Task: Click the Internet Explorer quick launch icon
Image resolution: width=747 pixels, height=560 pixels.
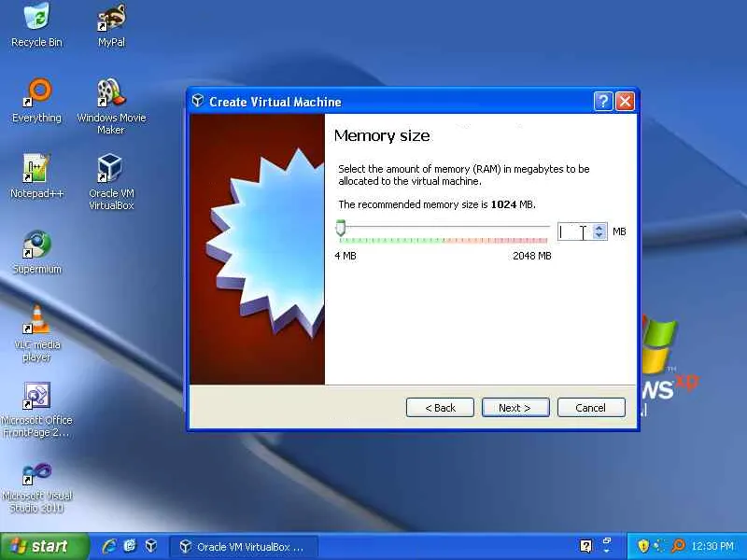Action: pyautogui.click(x=109, y=546)
